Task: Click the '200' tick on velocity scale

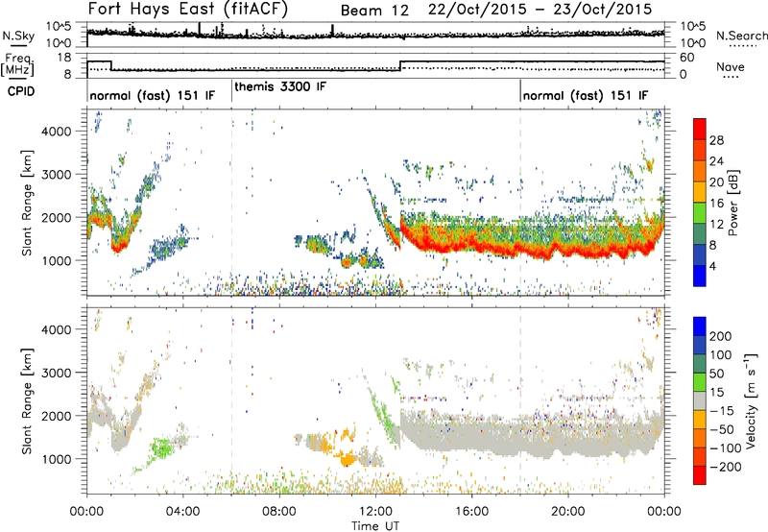Action: (x=720, y=336)
